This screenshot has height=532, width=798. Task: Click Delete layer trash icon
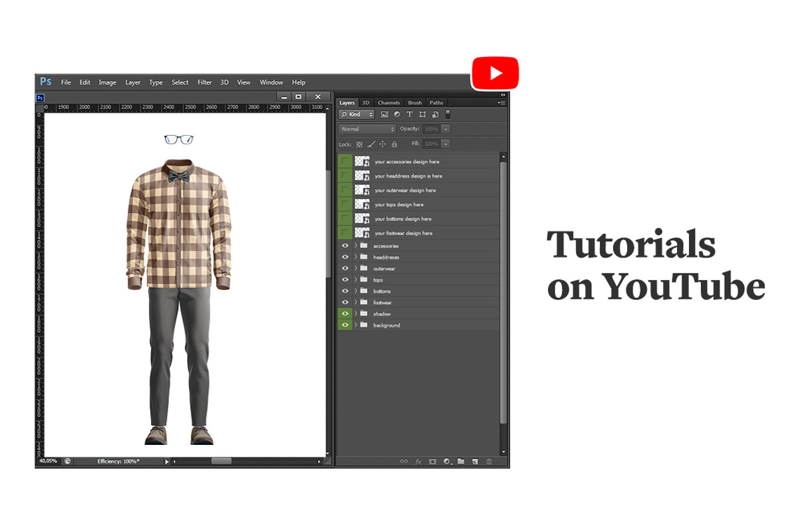tap(489, 461)
